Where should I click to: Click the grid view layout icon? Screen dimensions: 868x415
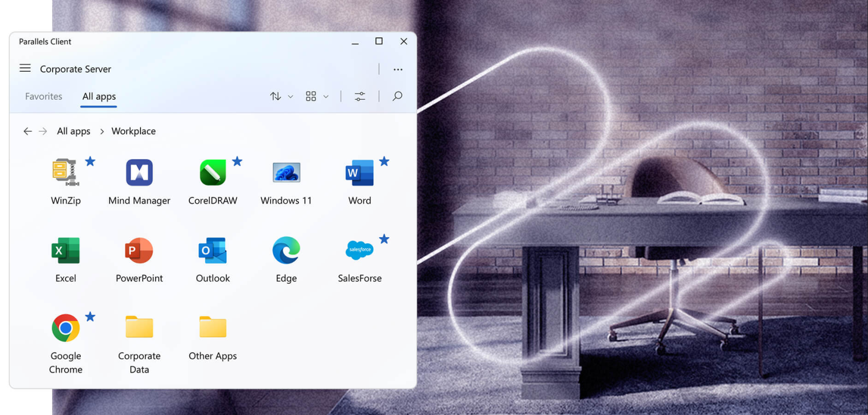[311, 97]
